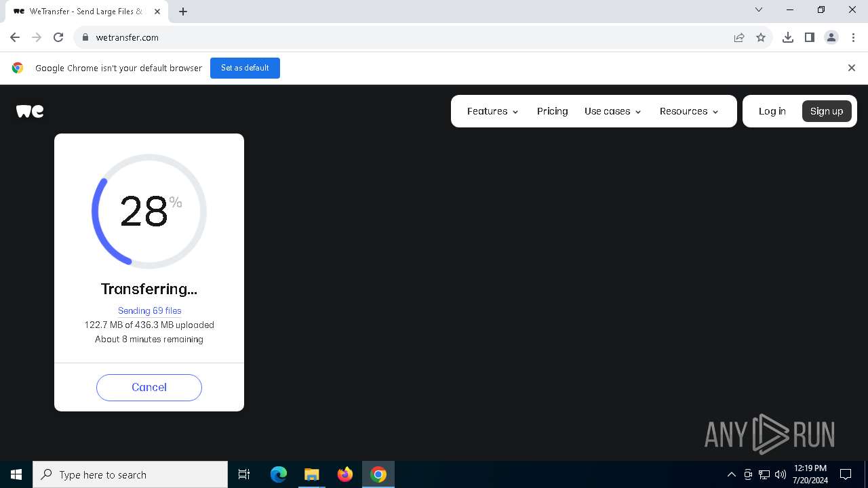Reload the WeTransfer page

click(58, 37)
